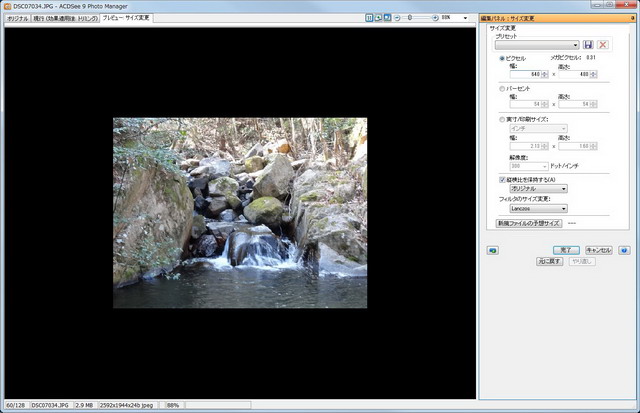Click the 元に戻す undo button
The image size is (640, 413).
coord(549,261)
